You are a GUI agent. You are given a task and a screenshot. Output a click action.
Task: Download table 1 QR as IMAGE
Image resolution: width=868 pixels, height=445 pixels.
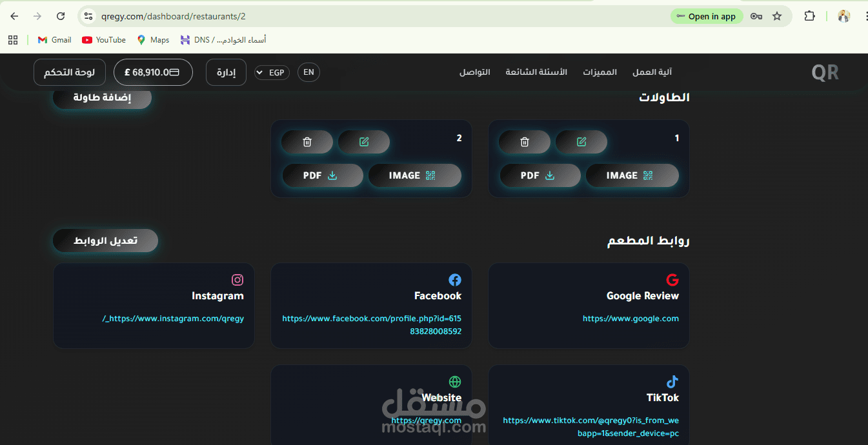(632, 175)
